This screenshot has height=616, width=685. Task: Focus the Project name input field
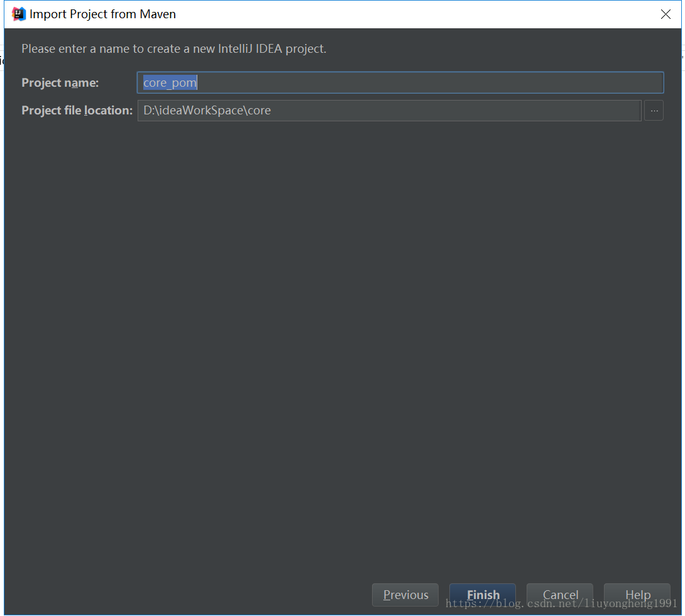400,82
